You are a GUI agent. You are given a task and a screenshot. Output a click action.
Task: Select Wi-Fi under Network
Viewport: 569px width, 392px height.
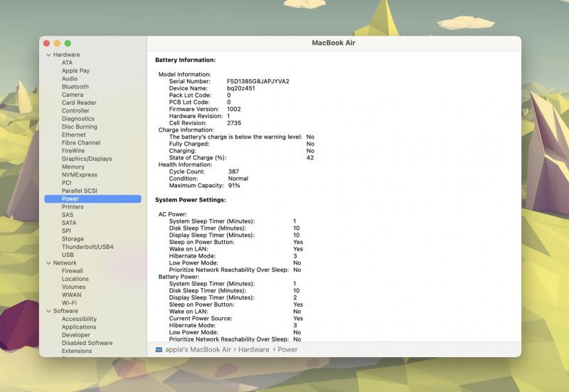pos(69,303)
